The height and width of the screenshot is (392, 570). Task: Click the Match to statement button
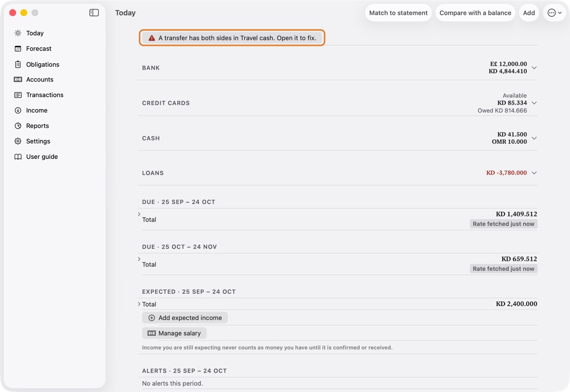tap(399, 13)
